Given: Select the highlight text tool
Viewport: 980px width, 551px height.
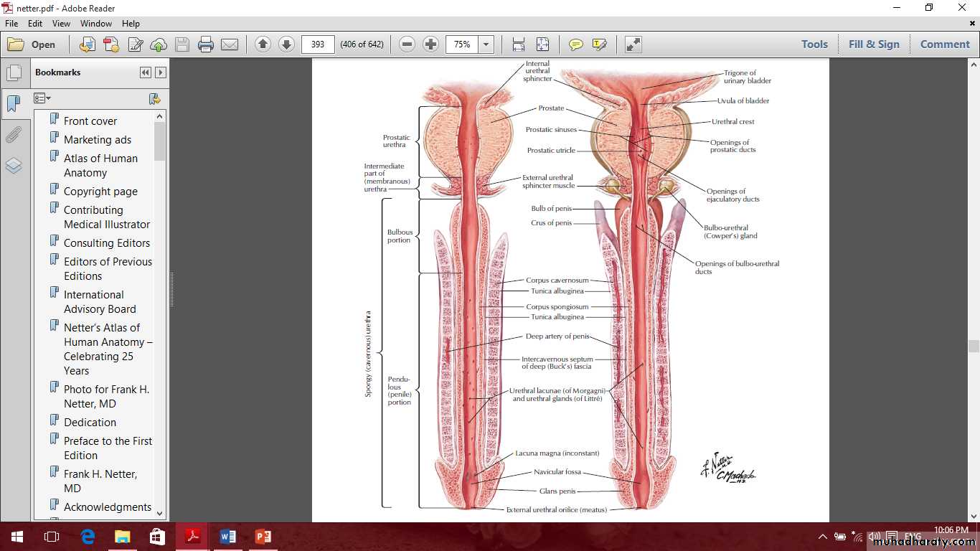Looking at the screenshot, I should pos(599,44).
